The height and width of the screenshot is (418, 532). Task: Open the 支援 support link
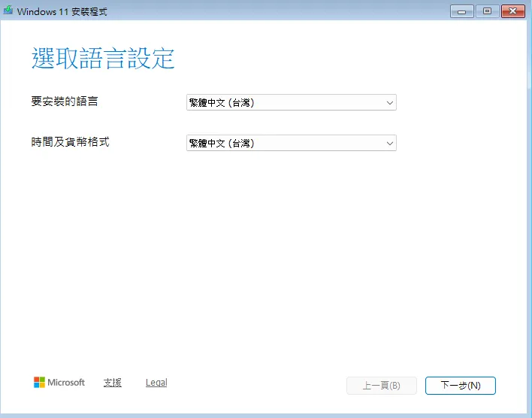pyautogui.click(x=112, y=383)
